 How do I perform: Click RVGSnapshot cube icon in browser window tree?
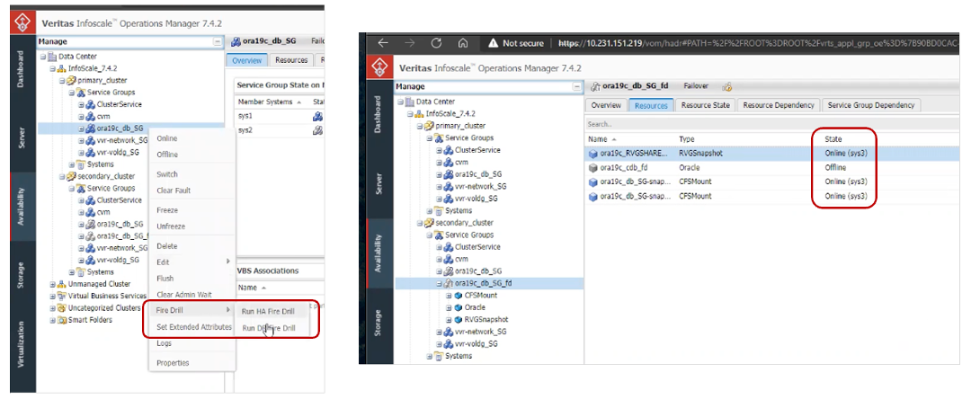[x=459, y=320]
